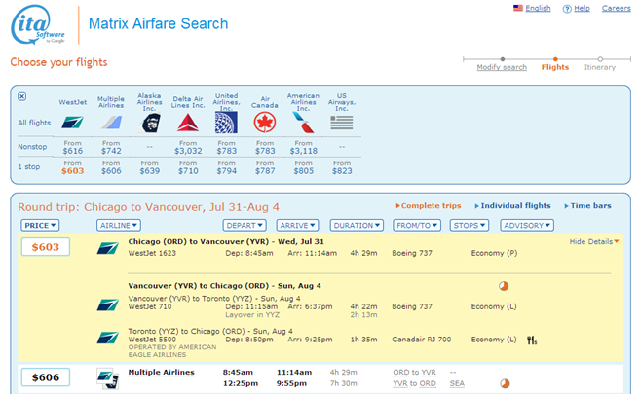Click the US Airways flag logo

tap(342, 122)
